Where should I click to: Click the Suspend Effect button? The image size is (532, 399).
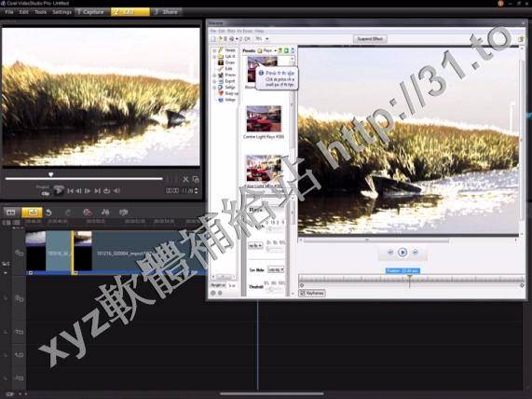[370, 39]
